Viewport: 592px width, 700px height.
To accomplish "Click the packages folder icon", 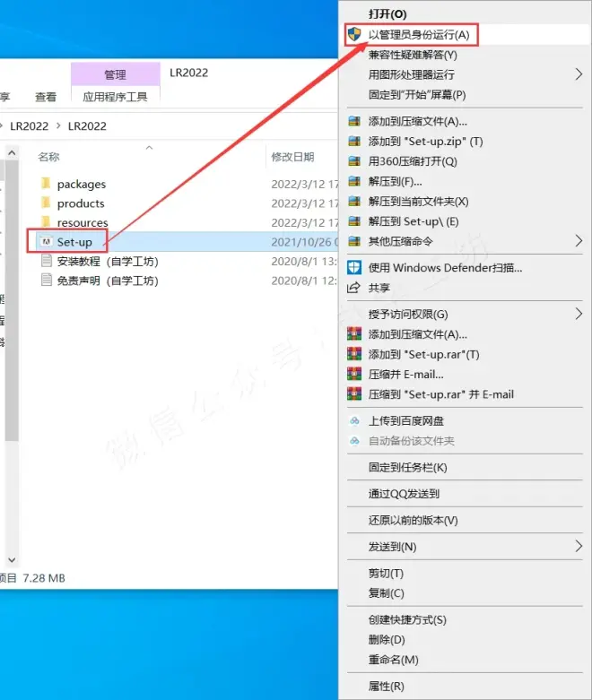I will 46,184.
